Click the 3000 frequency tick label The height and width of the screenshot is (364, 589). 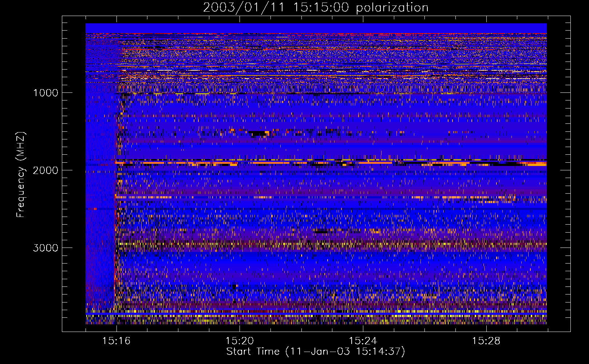pos(46,248)
